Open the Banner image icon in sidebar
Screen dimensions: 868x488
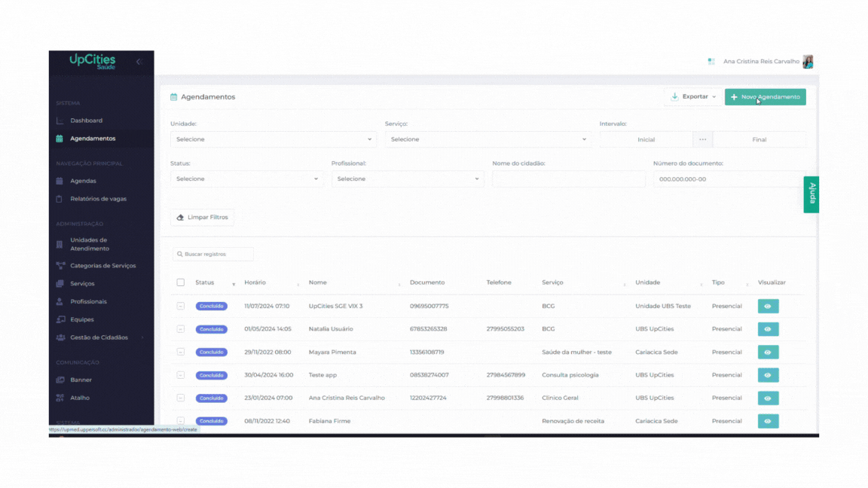click(60, 380)
